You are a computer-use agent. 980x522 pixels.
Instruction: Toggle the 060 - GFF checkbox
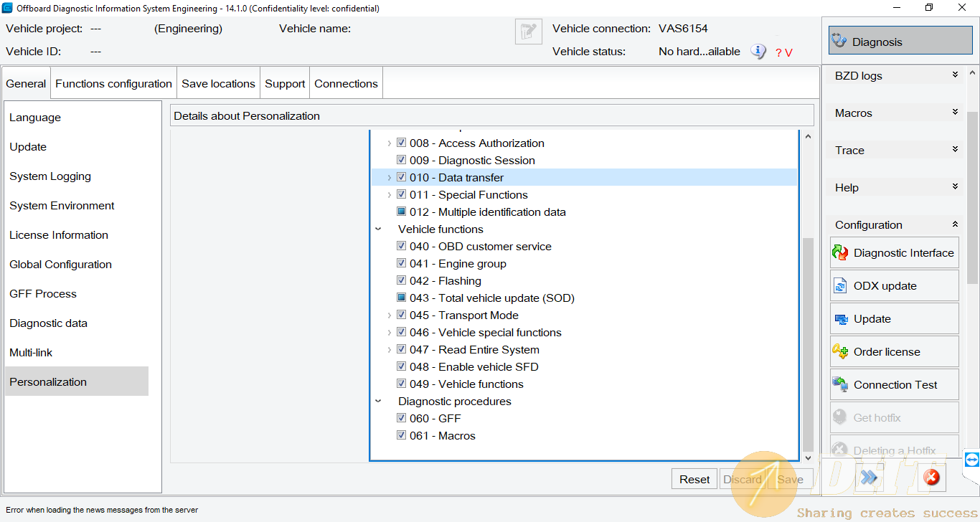click(x=402, y=419)
